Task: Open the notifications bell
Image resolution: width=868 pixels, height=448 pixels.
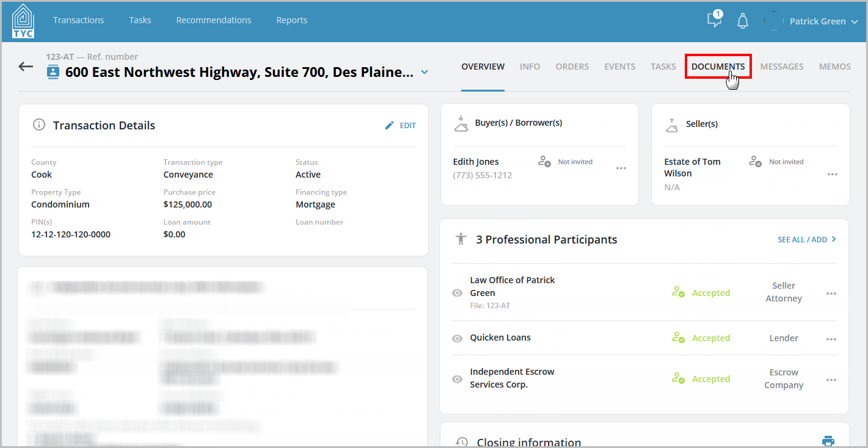Action: tap(743, 21)
